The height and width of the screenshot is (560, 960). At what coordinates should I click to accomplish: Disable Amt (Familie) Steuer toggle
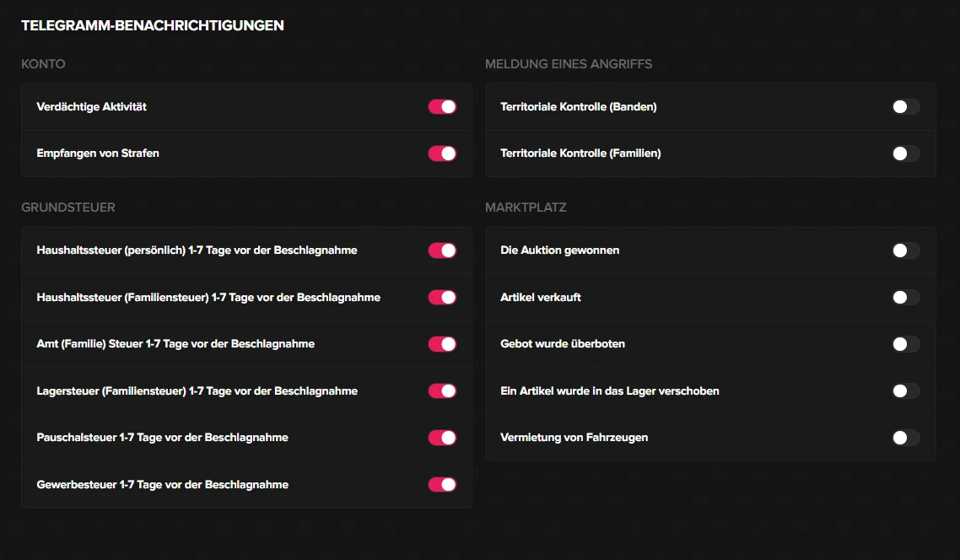(x=442, y=344)
